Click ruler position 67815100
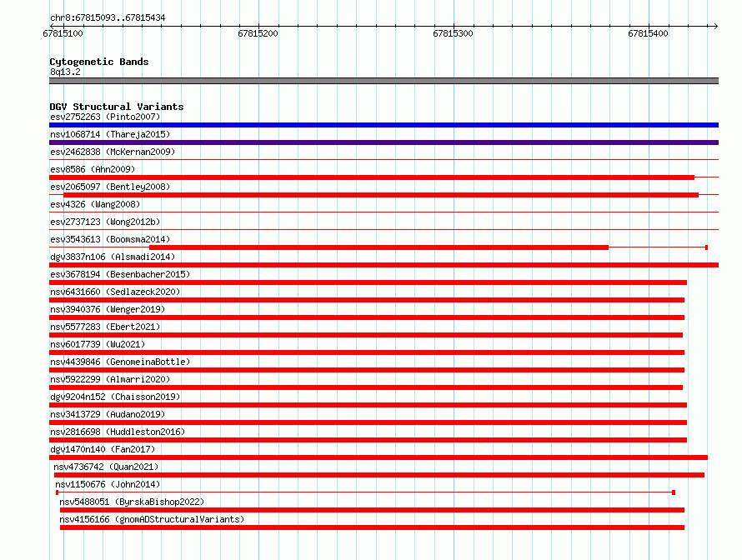Screen dimensions: 742x560 point(63,33)
